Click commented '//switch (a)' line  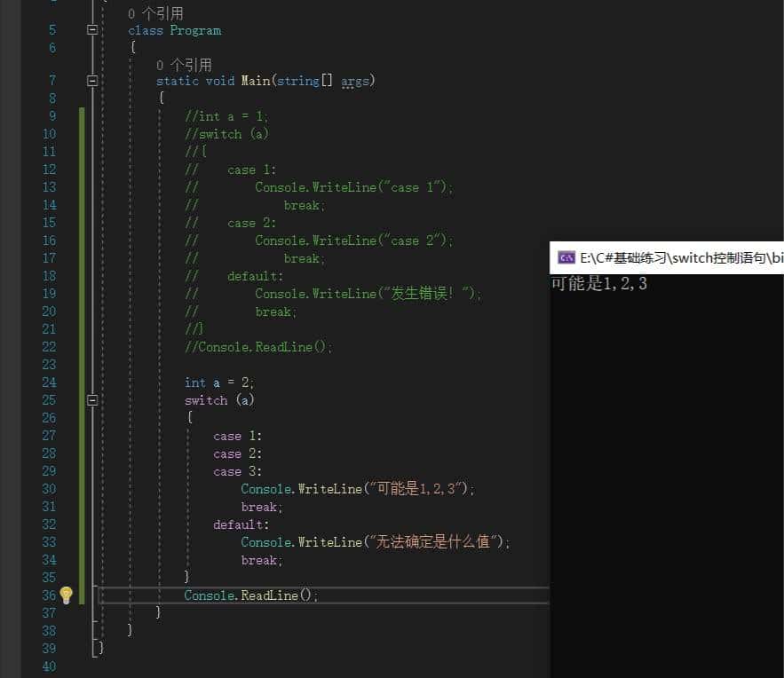point(226,134)
